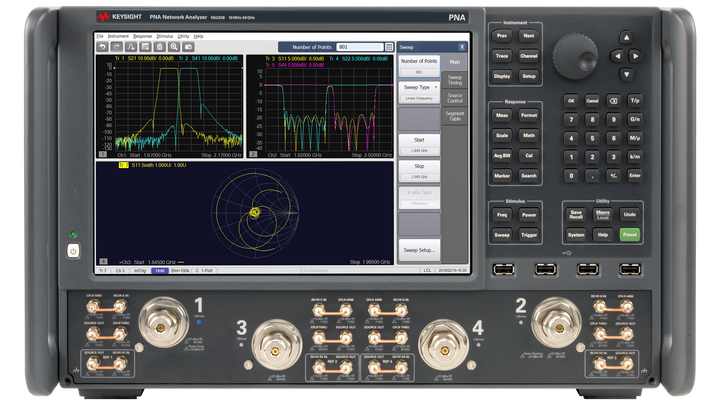Screen dimensions: 720x405
Task: Toggle the Macro/Local key
Action: [x=603, y=213]
